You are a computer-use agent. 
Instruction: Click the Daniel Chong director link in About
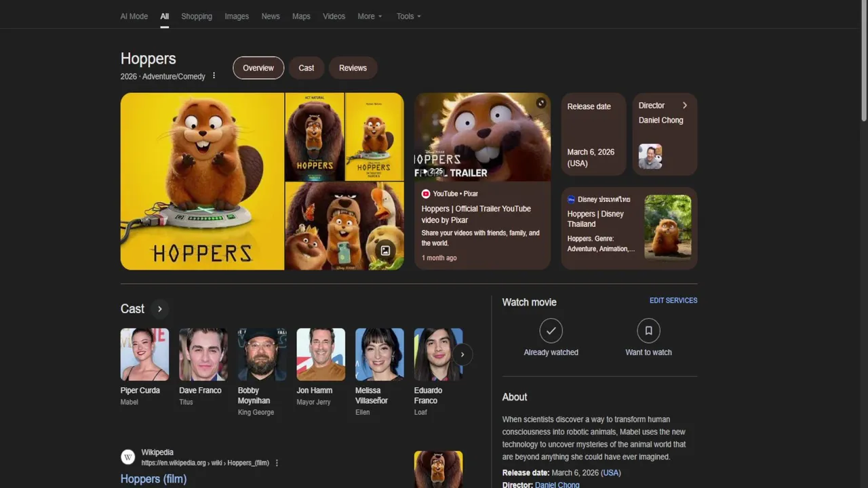point(557,485)
